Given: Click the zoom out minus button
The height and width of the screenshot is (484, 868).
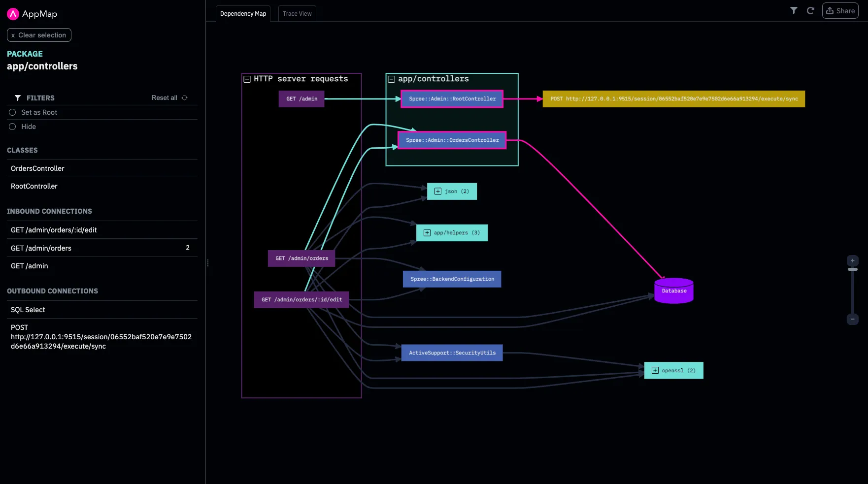Looking at the screenshot, I should pos(852,319).
